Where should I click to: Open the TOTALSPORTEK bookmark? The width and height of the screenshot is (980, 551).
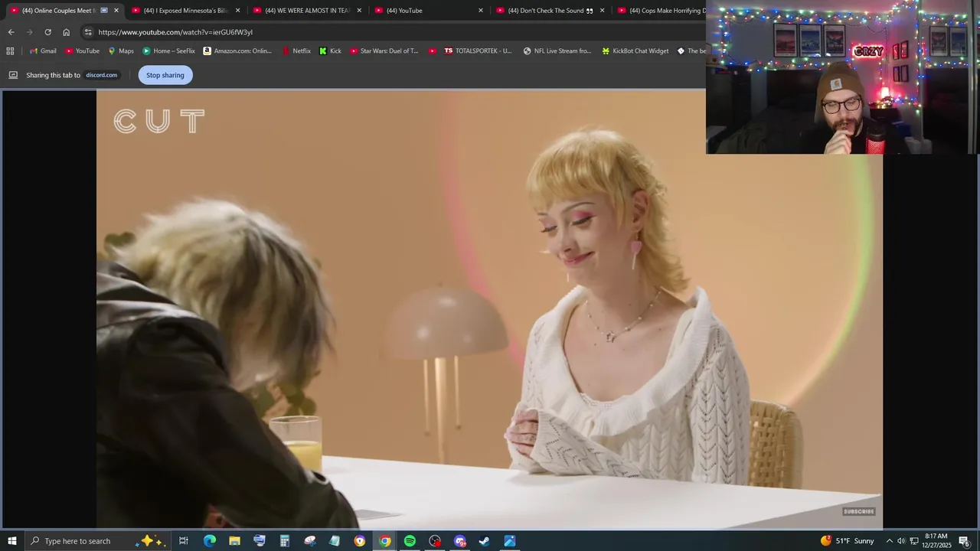click(478, 51)
